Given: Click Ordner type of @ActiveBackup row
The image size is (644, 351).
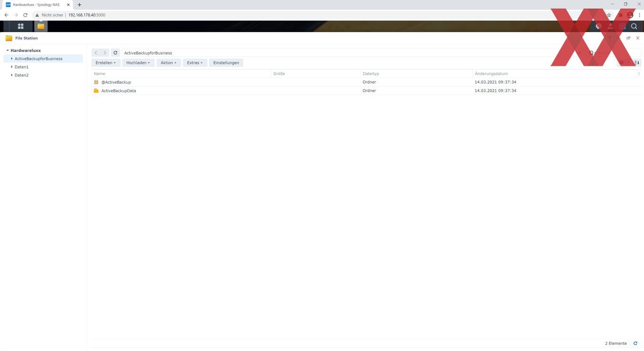Looking at the screenshot, I should 369,82.
